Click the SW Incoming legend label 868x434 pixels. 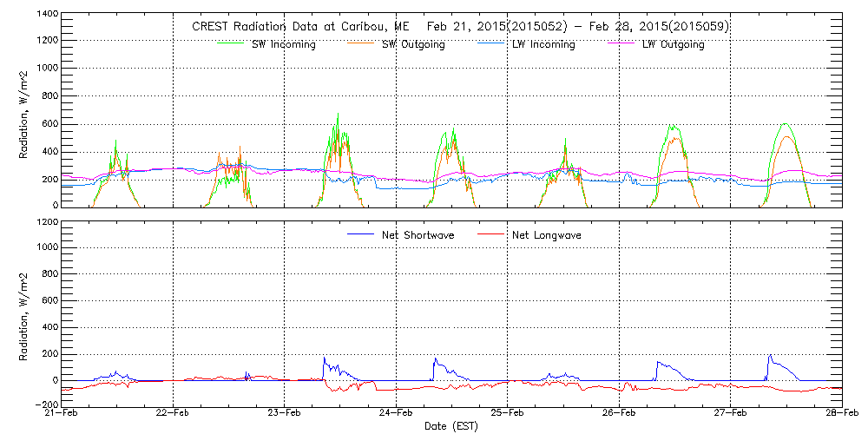285,45
